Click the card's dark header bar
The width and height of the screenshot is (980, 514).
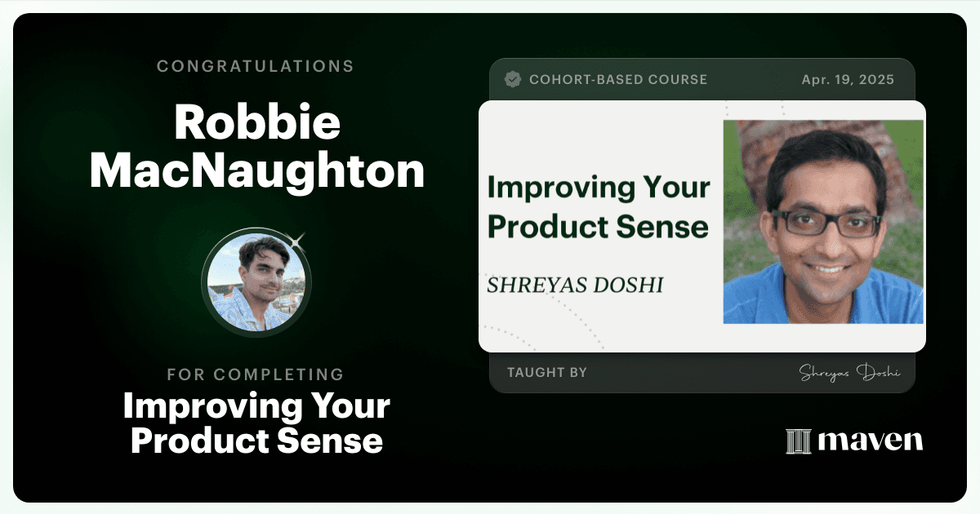click(x=702, y=80)
